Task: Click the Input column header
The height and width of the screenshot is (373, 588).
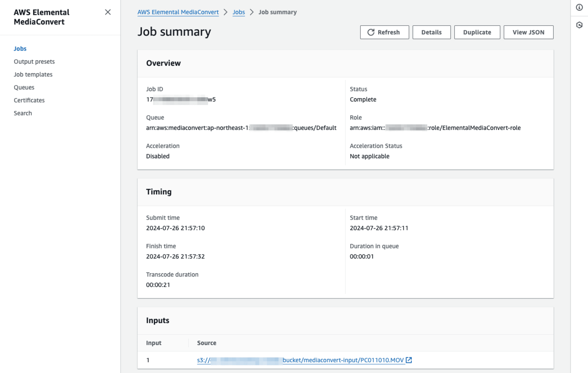Action: click(153, 343)
